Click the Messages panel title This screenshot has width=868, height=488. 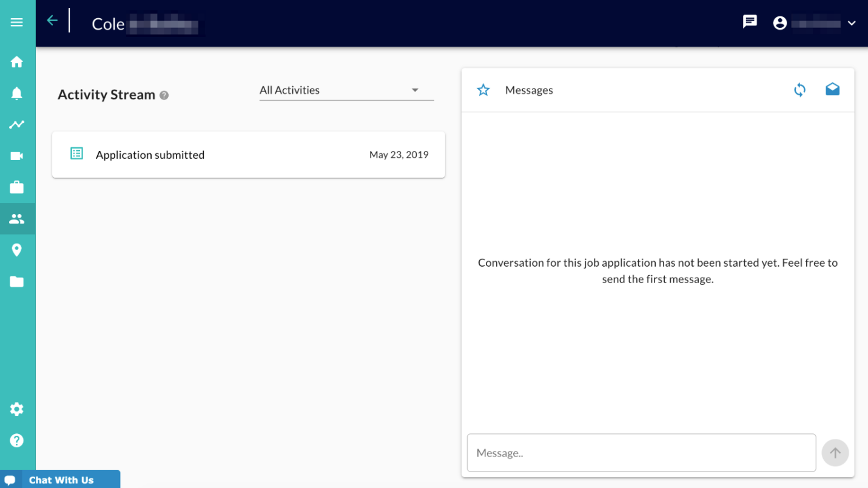[529, 90]
